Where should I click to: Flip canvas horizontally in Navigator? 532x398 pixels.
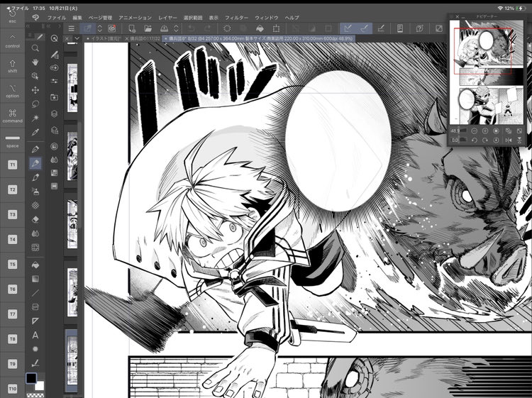(x=509, y=140)
